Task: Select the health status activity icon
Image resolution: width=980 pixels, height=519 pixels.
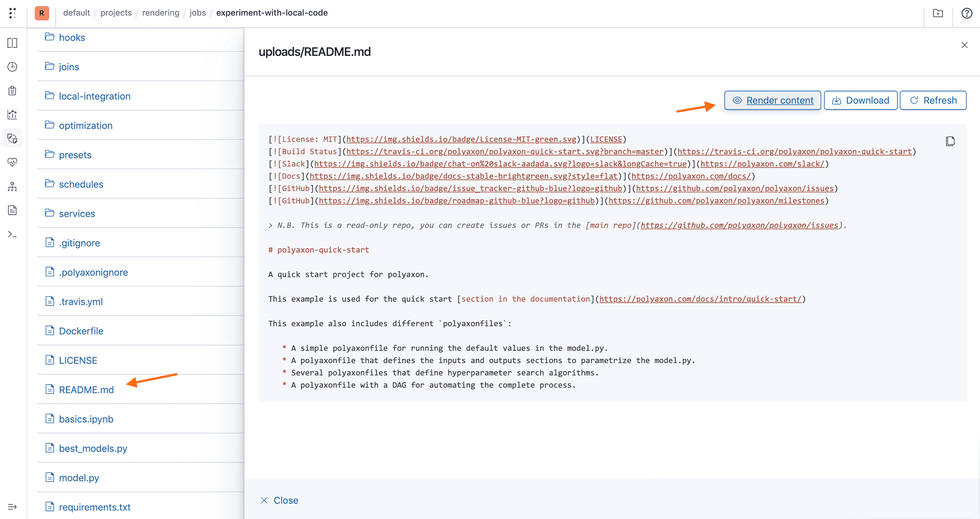Action: pos(12,162)
